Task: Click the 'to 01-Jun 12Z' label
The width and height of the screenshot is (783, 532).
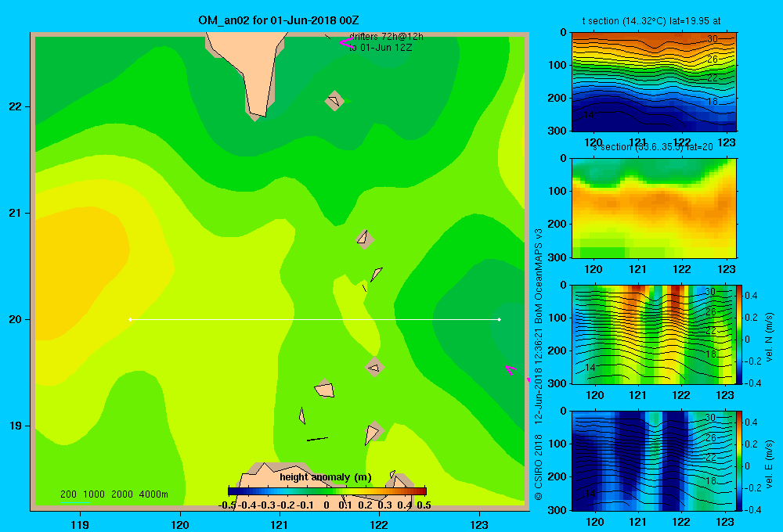Action: pyautogui.click(x=381, y=48)
